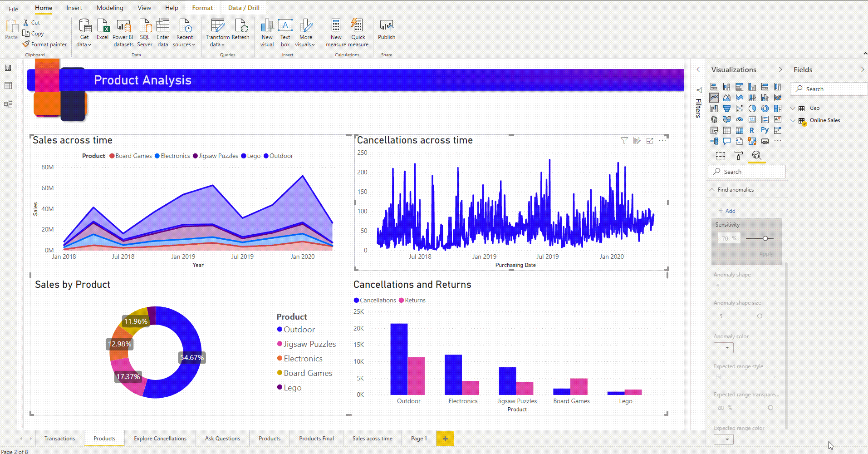
Task: Collapse the Find anomalies section
Action: 711,189
